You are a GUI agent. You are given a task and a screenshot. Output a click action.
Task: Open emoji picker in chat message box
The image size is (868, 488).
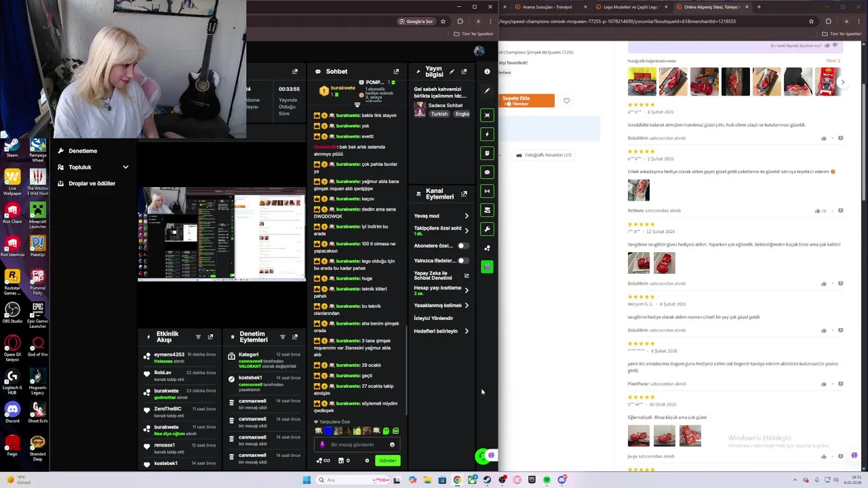pyautogui.click(x=392, y=445)
